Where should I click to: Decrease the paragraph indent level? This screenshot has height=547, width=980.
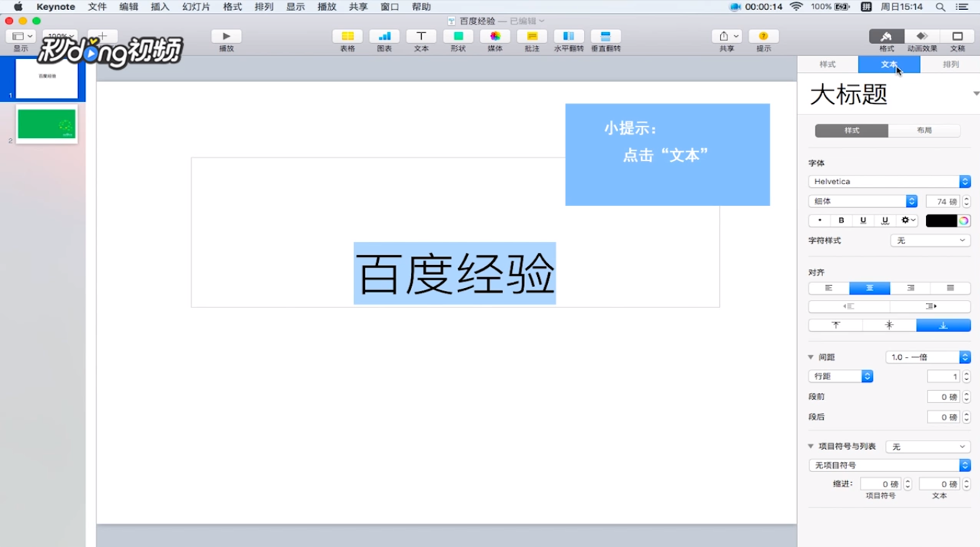point(849,307)
